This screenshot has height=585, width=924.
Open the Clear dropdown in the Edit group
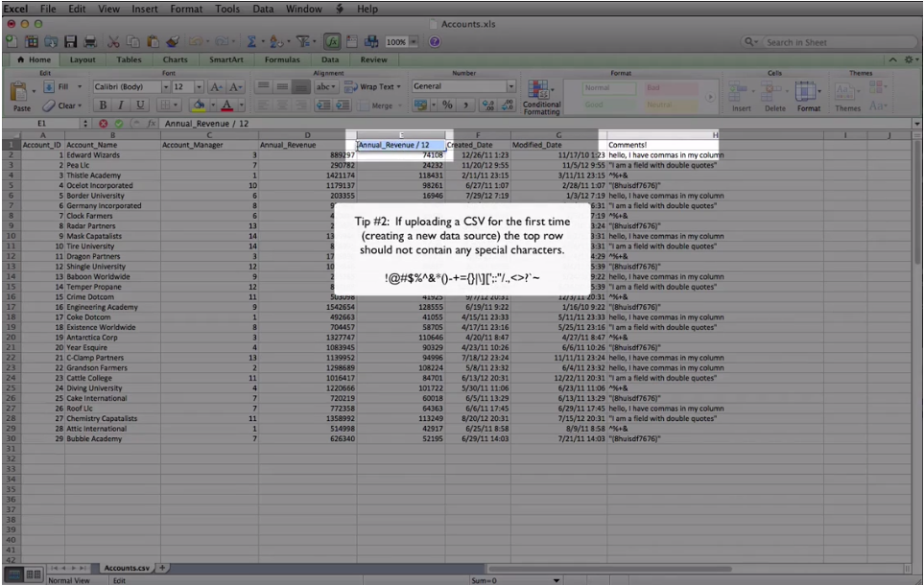tap(62, 105)
